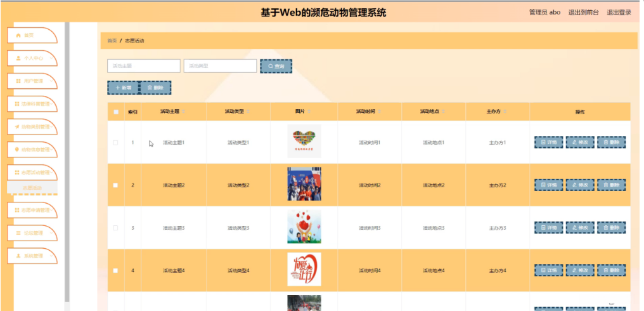Viewport: 644px width, 311px height.
Task: Click 退出登录 to log out
Action: [x=619, y=12]
